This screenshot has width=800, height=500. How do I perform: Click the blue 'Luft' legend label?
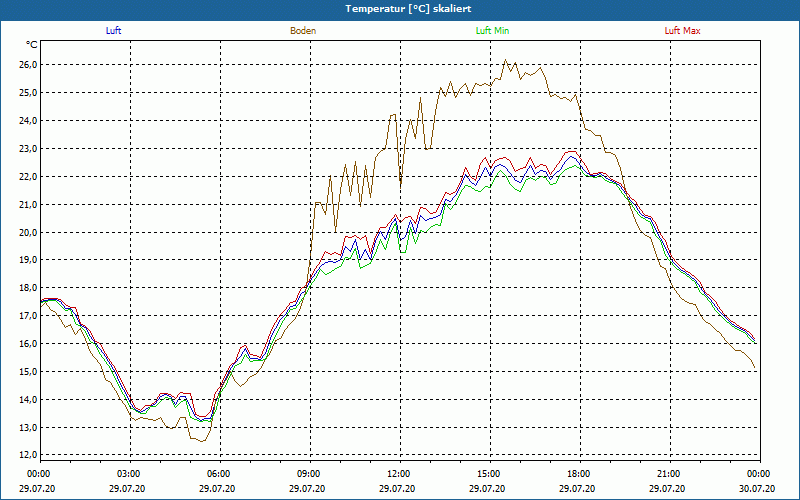(x=113, y=31)
